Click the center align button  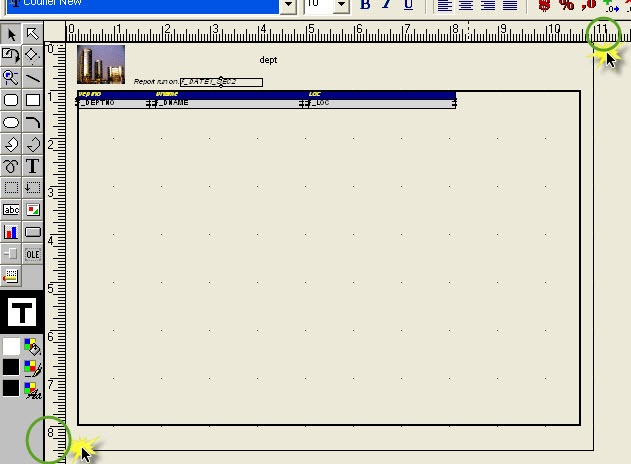(x=465, y=5)
